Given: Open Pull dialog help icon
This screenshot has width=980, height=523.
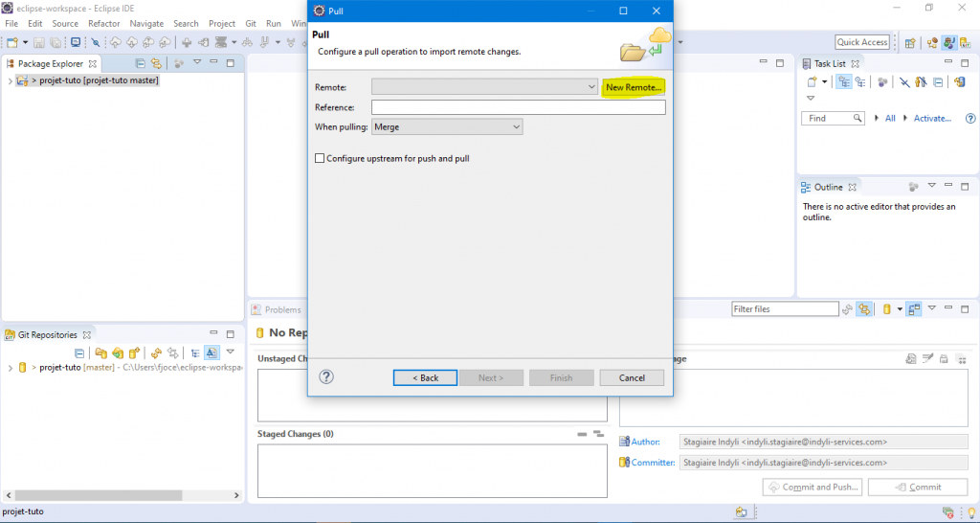Looking at the screenshot, I should 326,376.
